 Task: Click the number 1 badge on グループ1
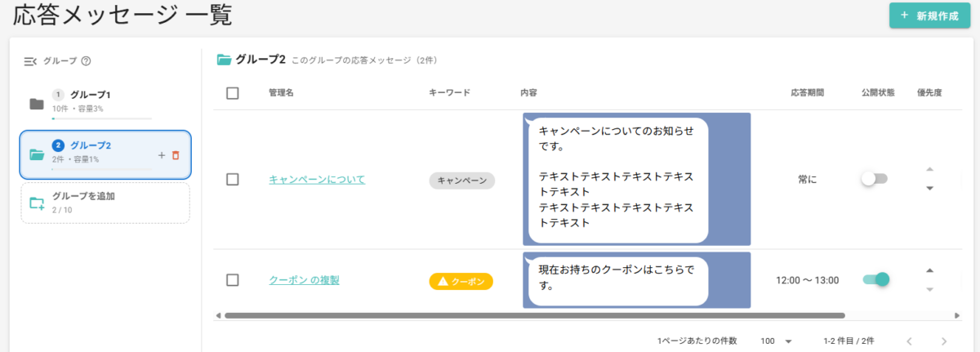[58, 95]
